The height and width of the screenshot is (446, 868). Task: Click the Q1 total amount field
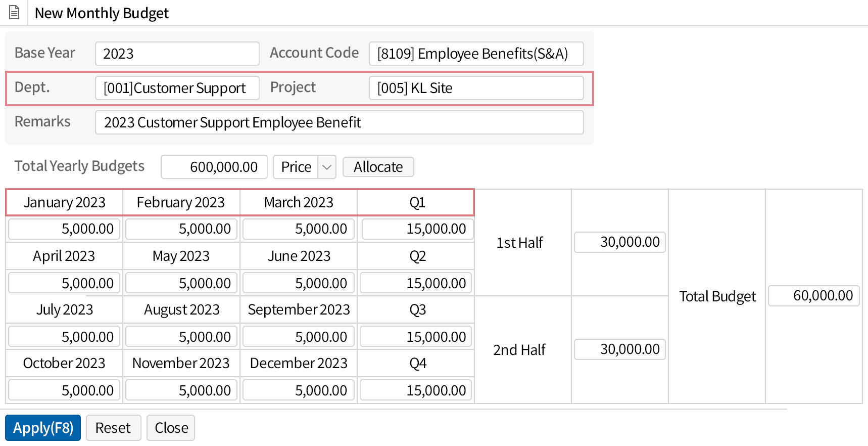coord(417,229)
